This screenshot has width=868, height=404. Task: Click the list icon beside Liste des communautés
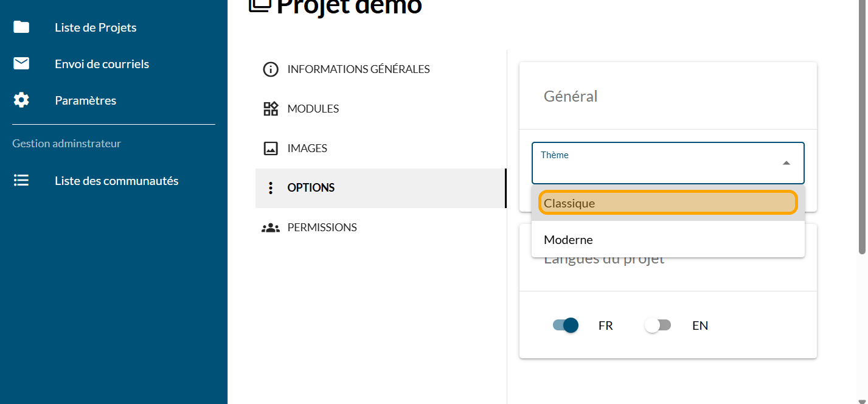pyautogui.click(x=21, y=180)
